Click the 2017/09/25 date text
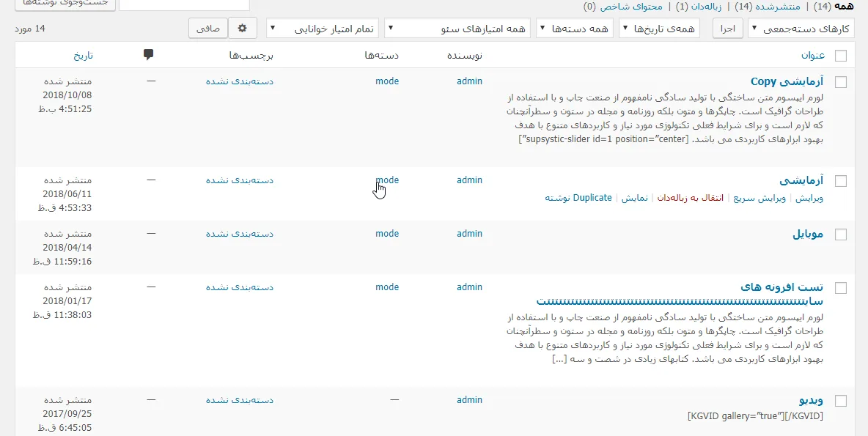Viewport: 868px width, 436px height. point(67,414)
